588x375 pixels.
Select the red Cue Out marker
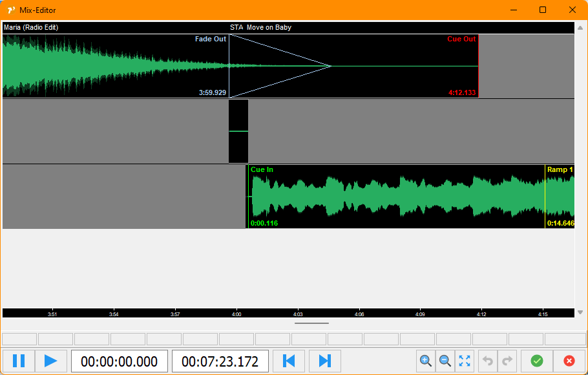(461, 39)
